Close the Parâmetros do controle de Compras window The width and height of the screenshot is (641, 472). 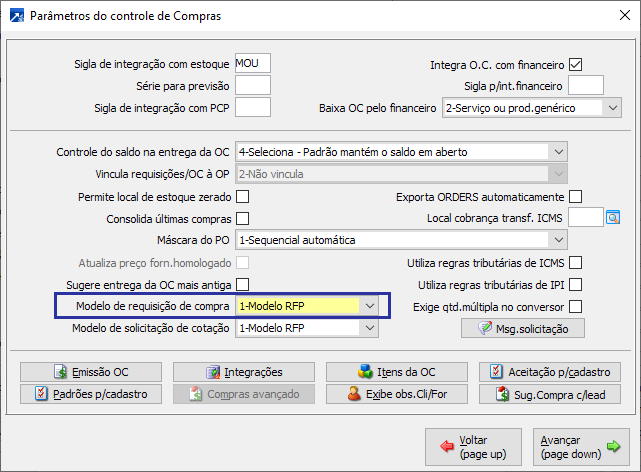(x=625, y=16)
